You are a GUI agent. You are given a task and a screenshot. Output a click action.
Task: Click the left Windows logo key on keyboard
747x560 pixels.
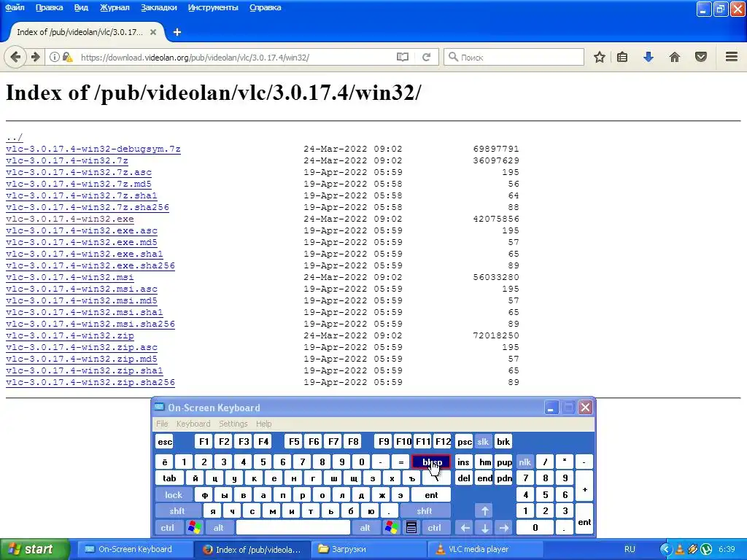(194, 528)
